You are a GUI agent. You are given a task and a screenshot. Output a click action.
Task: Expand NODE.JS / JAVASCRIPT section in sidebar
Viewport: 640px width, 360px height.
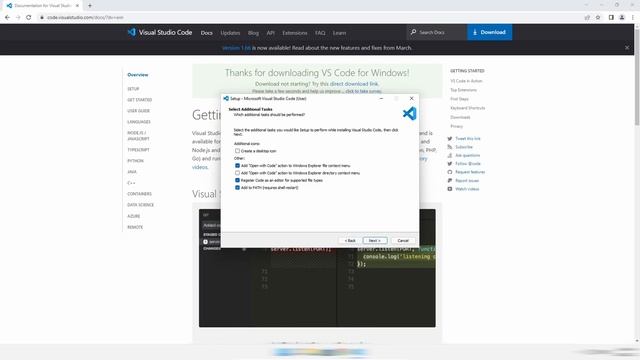click(x=138, y=136)
